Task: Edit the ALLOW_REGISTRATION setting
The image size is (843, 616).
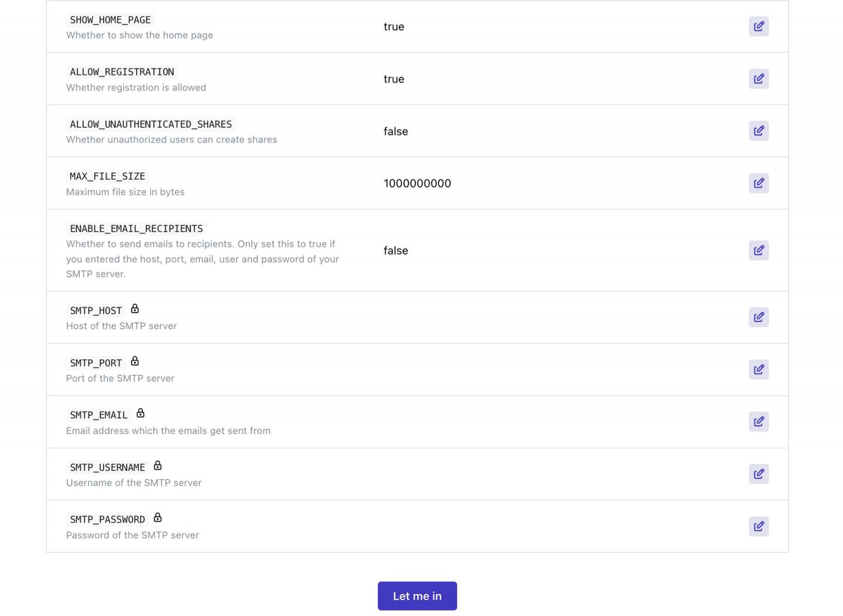Action: pyautogui.click(x=758, y=78)
